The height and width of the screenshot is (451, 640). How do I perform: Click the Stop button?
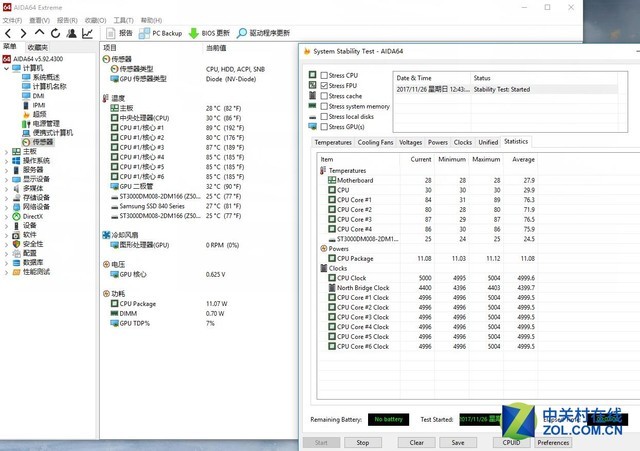pyautogui.click(x=362, y=443)
